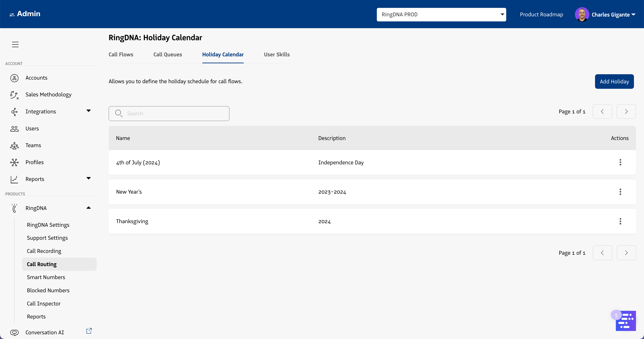Go to previous page at bottom

(602, 253)
